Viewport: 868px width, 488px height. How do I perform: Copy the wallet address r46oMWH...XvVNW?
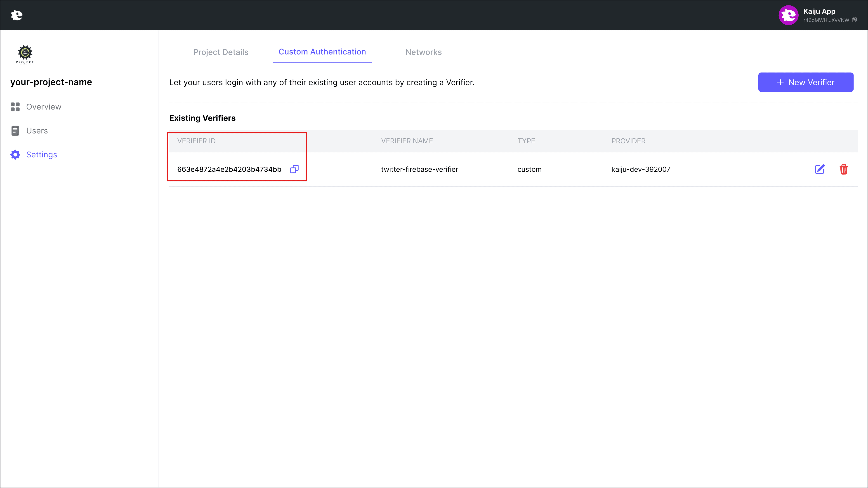[x=854, y=20]
